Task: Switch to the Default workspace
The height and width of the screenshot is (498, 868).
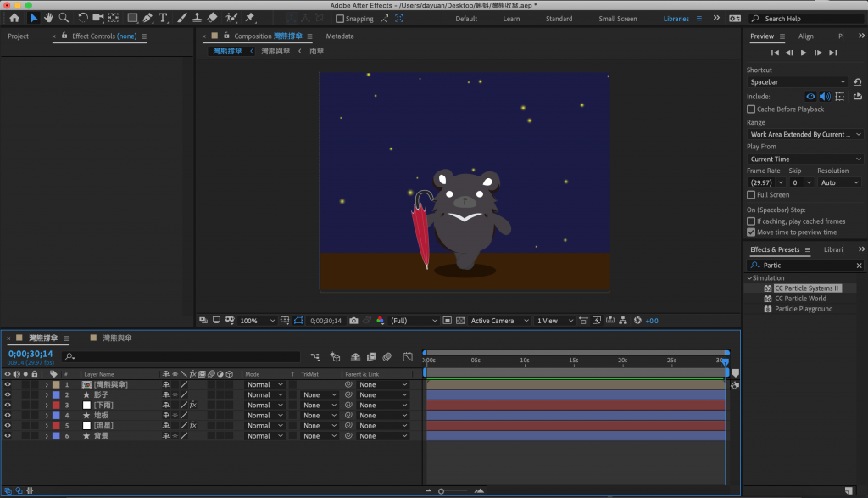Action: pyautogui.click(x=466, y=19)
